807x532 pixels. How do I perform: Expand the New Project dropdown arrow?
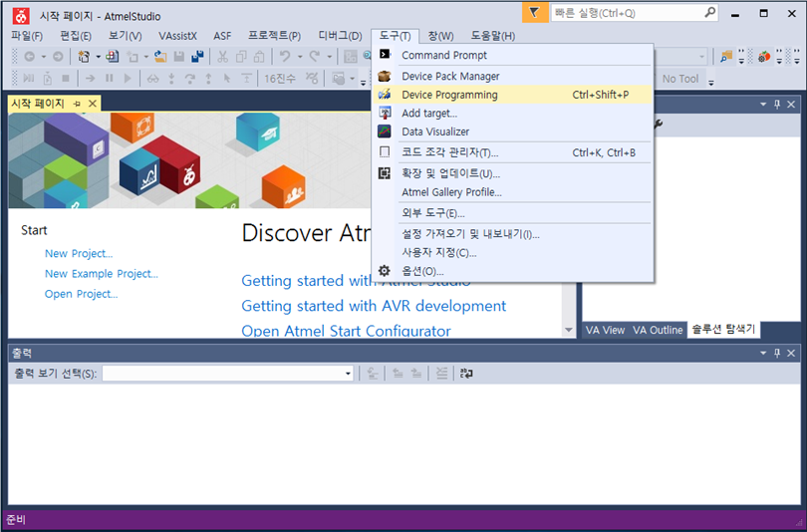click(x=98, y=57)
